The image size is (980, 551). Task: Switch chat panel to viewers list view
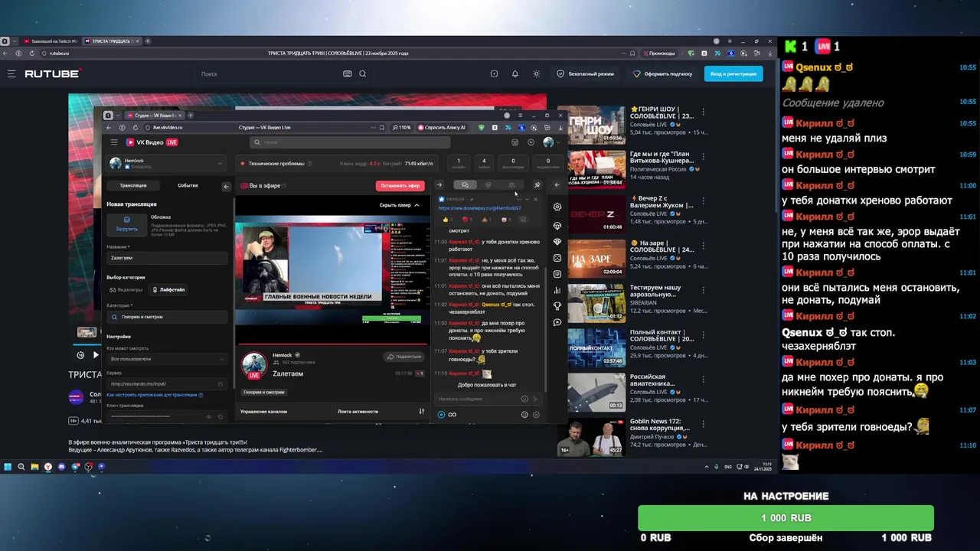(x=511, y=185)
